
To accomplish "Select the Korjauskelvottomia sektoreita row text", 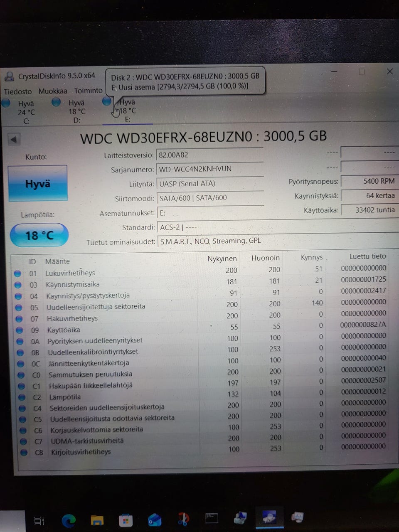I will coord(97,429).
